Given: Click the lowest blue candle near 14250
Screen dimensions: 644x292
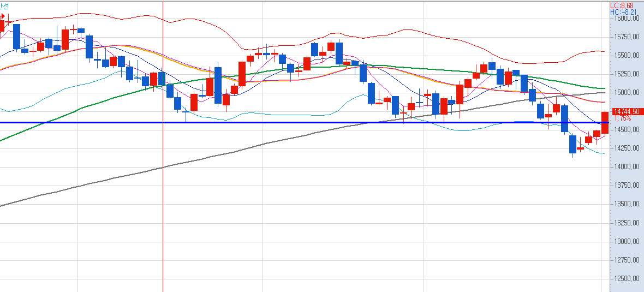Looking at the screenshot, I should (573, 145).
